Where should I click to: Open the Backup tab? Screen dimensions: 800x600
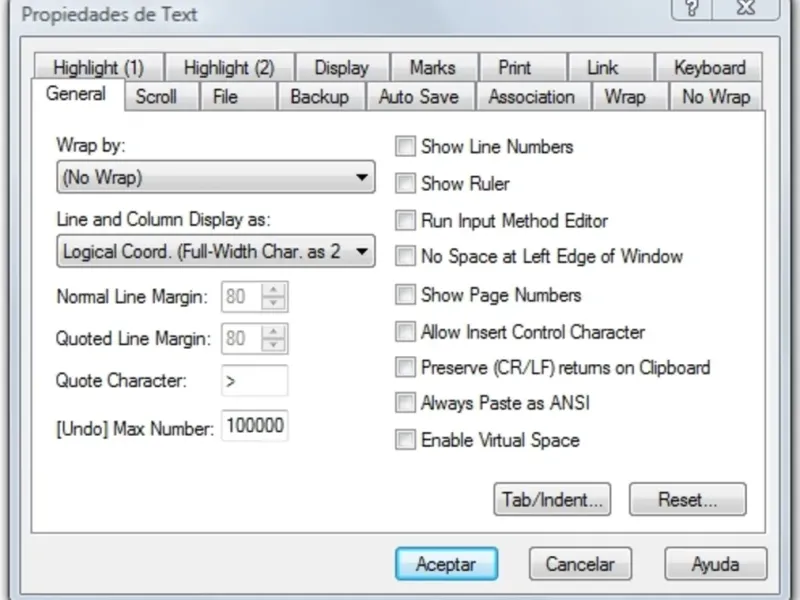click(x=320, y=96)
